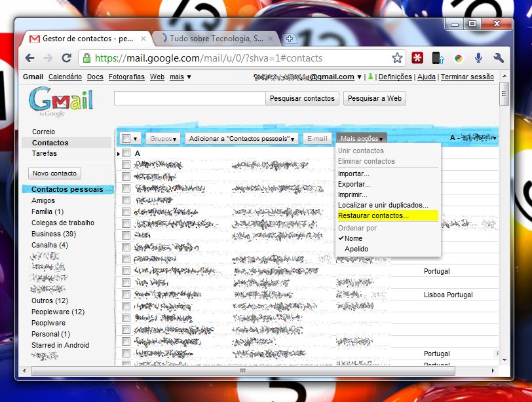Open the red asterisk extension icon
This screenshot has height=402, width=532.
[x=417, y=58]
